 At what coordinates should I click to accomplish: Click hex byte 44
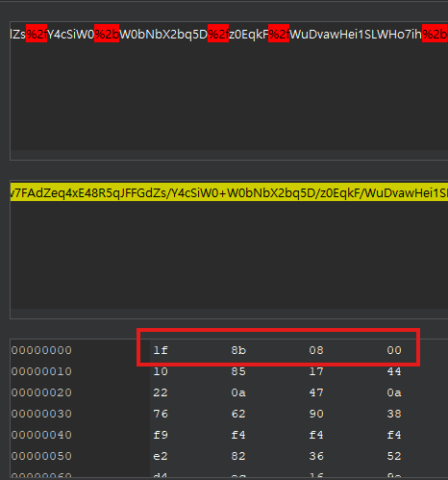394,371
